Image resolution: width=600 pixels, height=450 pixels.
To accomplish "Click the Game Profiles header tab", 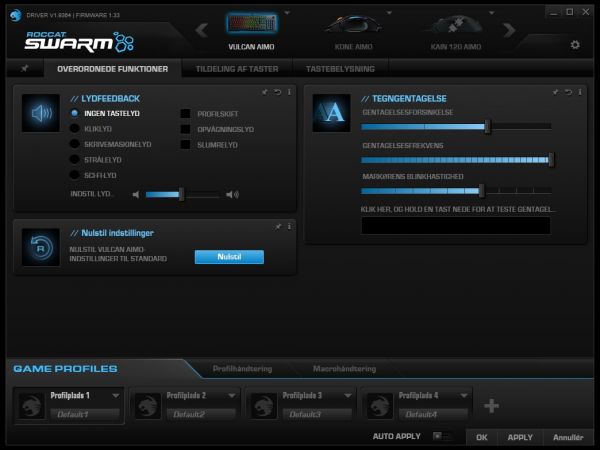I will (65, 368).
